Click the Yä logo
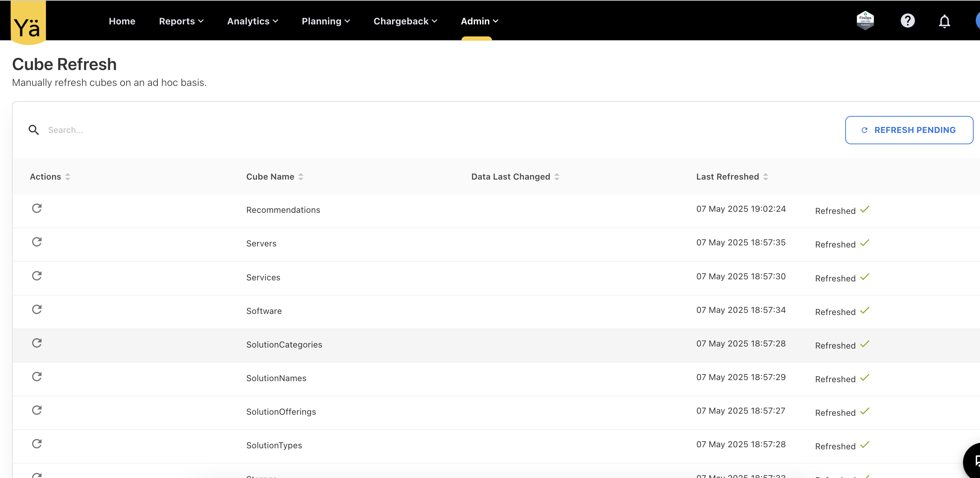Image resolution: width=980 pixels, height=478 pixels. [x=28, y=23]
